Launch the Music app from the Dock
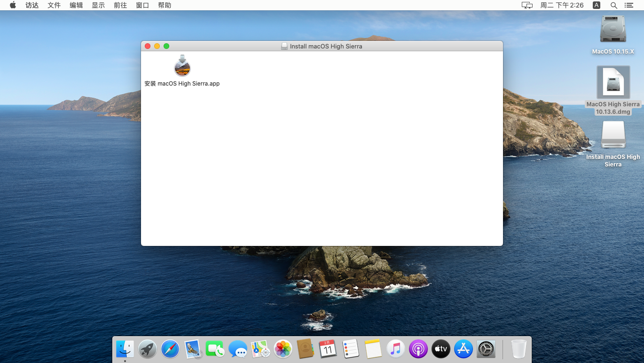The height and width of the screenshot is (363, 644). (395, 349)
